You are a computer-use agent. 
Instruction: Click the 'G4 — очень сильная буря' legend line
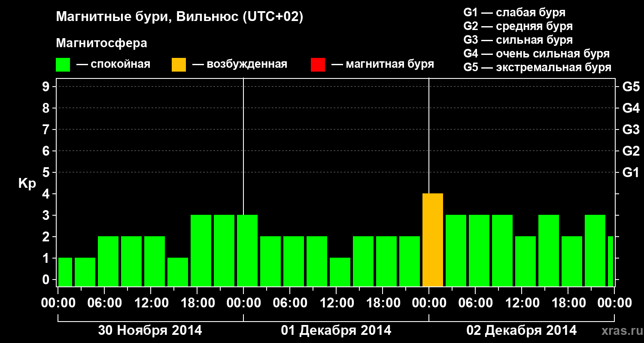click(537, 54)
